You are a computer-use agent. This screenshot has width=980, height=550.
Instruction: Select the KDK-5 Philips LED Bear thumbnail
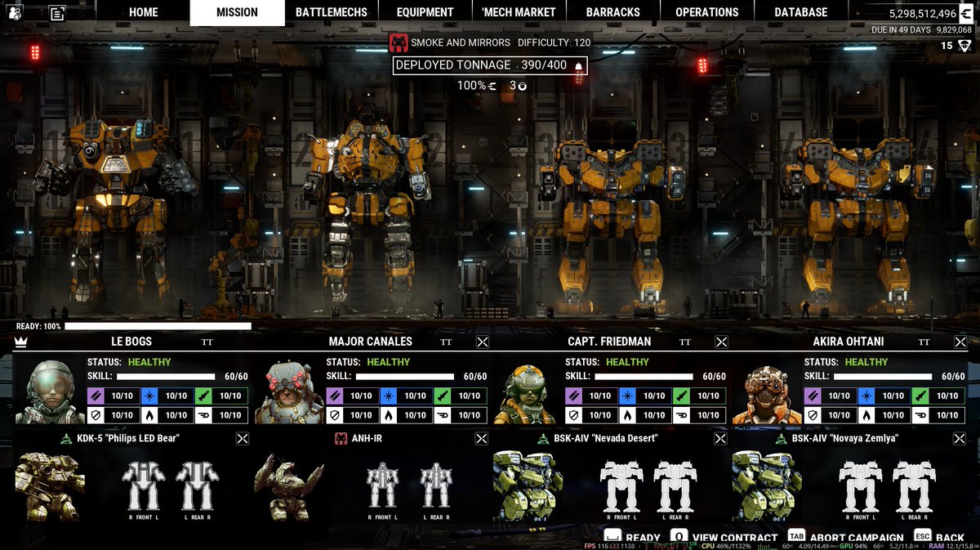pyautogui.click(x=50, y=485)
